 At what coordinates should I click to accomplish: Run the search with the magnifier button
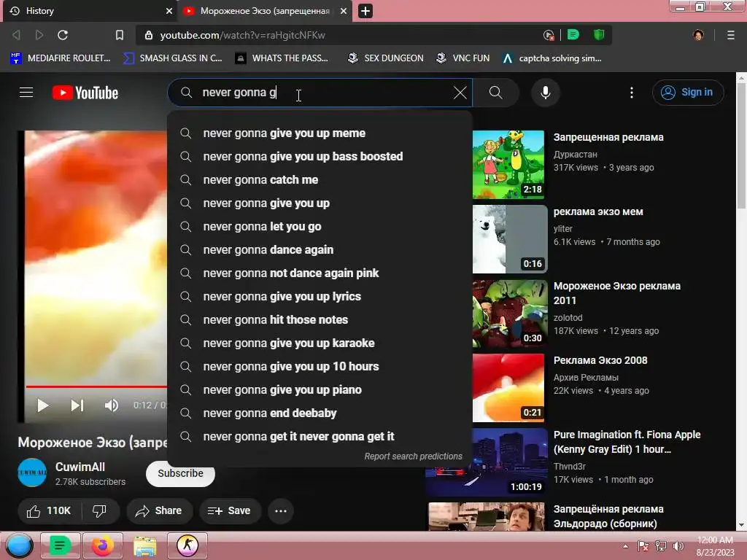click(496, 93)
